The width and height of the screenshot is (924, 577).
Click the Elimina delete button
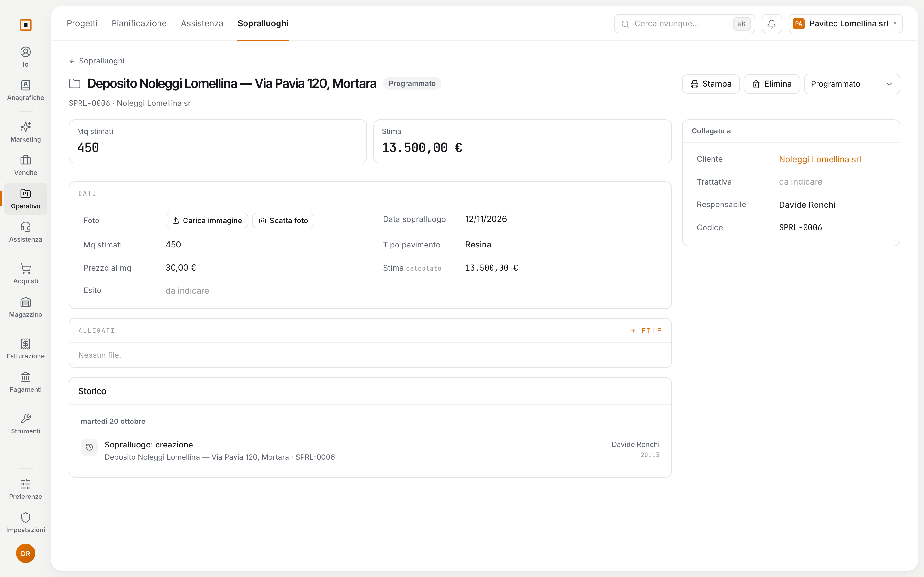coord(771,84)
